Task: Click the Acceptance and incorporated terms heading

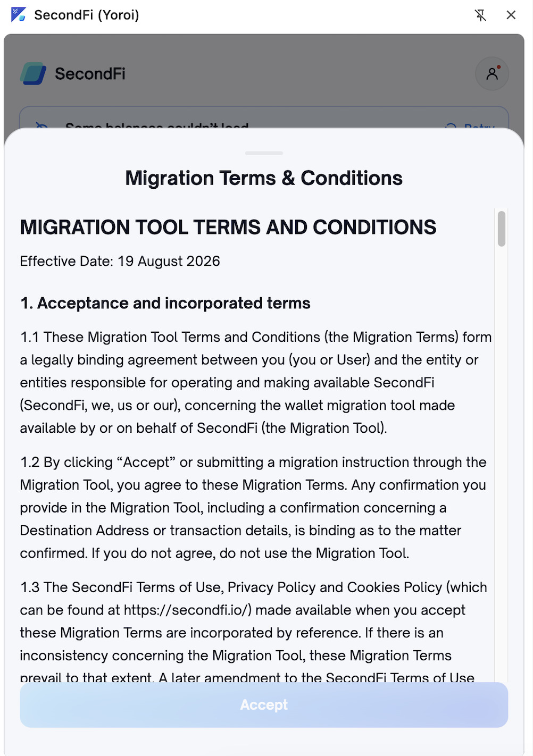Action: pos(165,303)
